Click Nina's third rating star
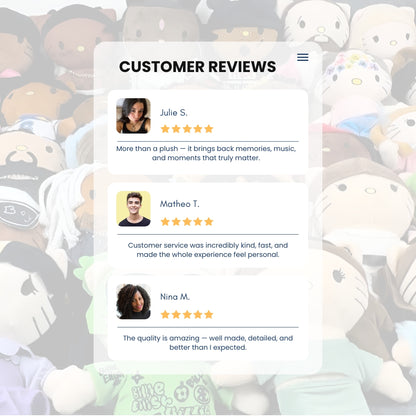 [x=187, y=314]
